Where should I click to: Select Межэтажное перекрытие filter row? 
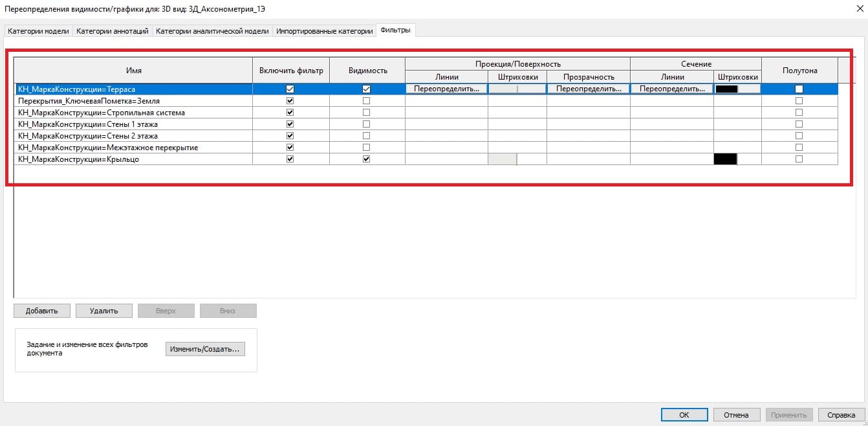coord(108,148)
